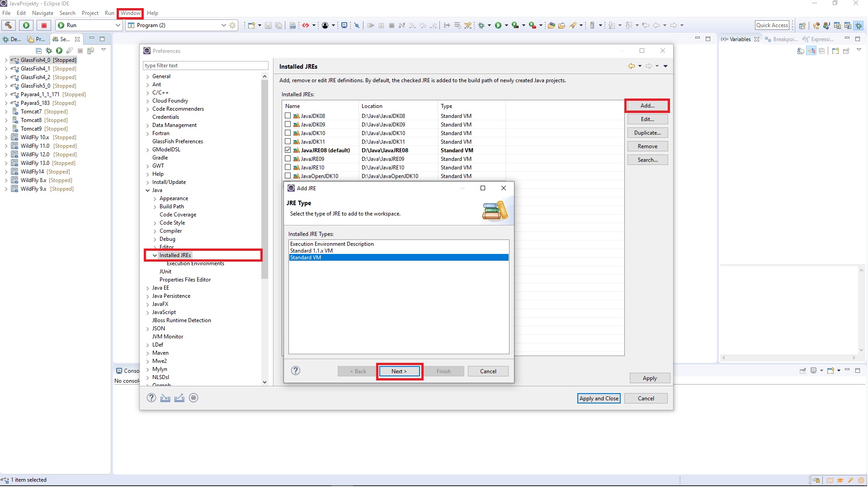868x488 pixels.
Task: Click the type filter text field
Action: tap(205, 66)
